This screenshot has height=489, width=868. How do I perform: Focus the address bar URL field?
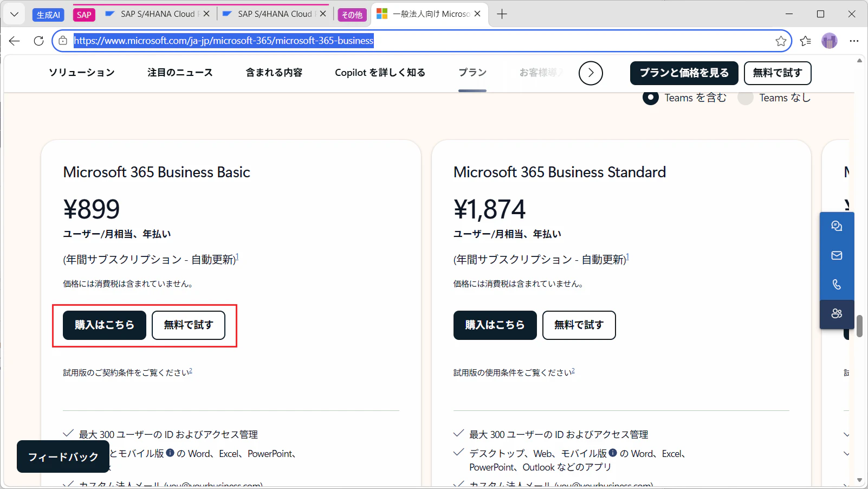[x=423, y=41]
